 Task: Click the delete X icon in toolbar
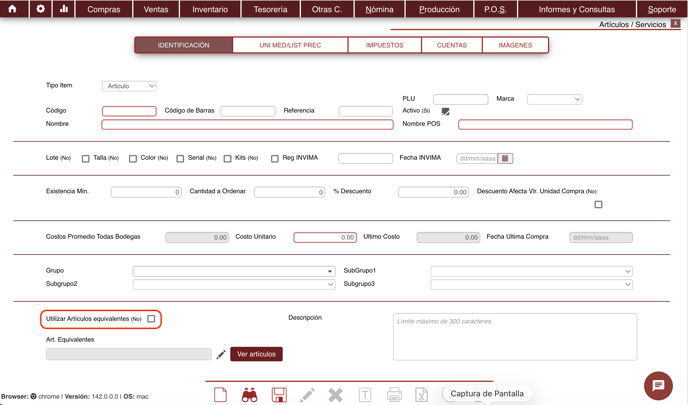(336, 395)
